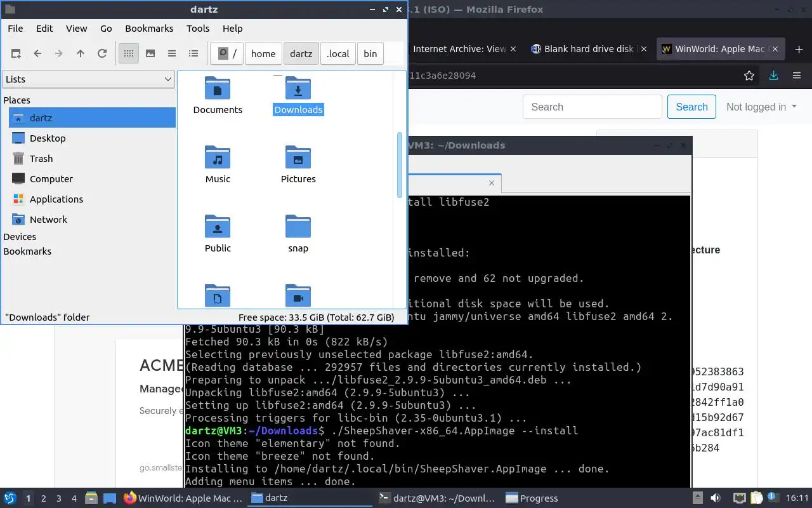
Task: Select the Music folder icon
Action: click(x=218, y=157)
